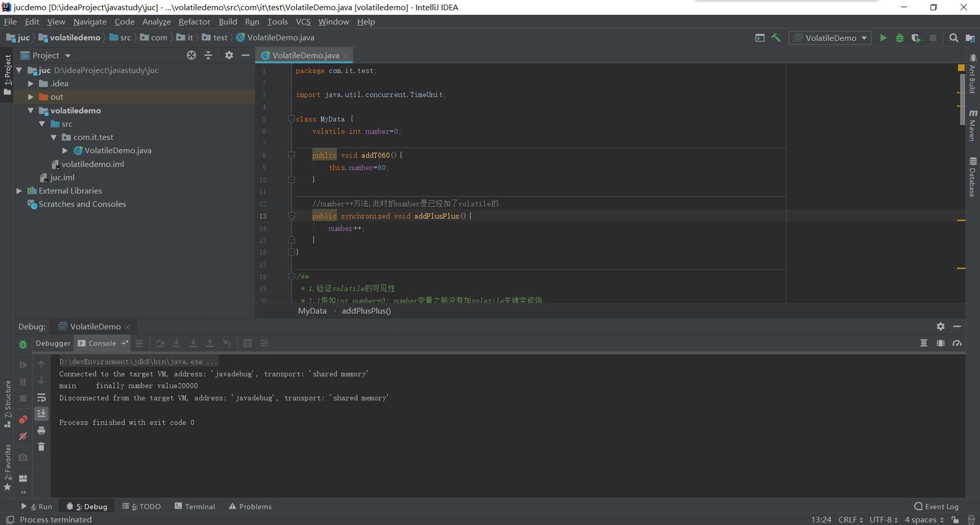This screenshot has height=525, width=980.
Task: Toggle soft-wrap in the console
Action: (x=41, y=397)
